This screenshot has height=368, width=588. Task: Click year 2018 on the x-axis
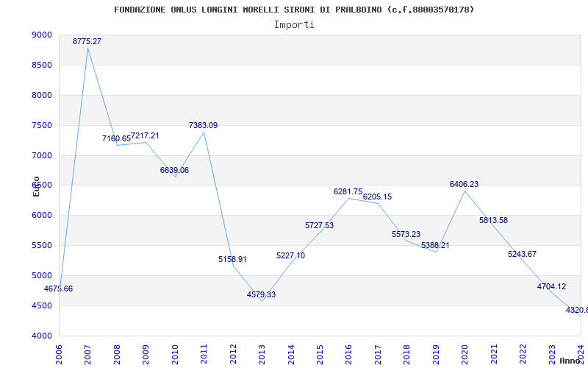(407, 355)
